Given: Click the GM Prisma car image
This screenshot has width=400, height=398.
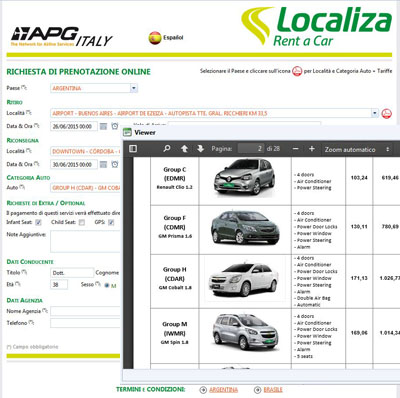Looking at the screenshot, I should (x=244, y=227).
